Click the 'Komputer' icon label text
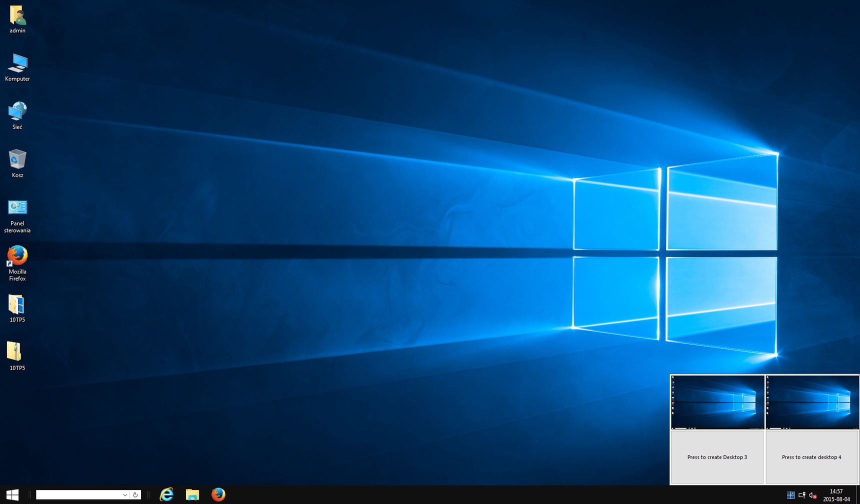 pos(17,79)
